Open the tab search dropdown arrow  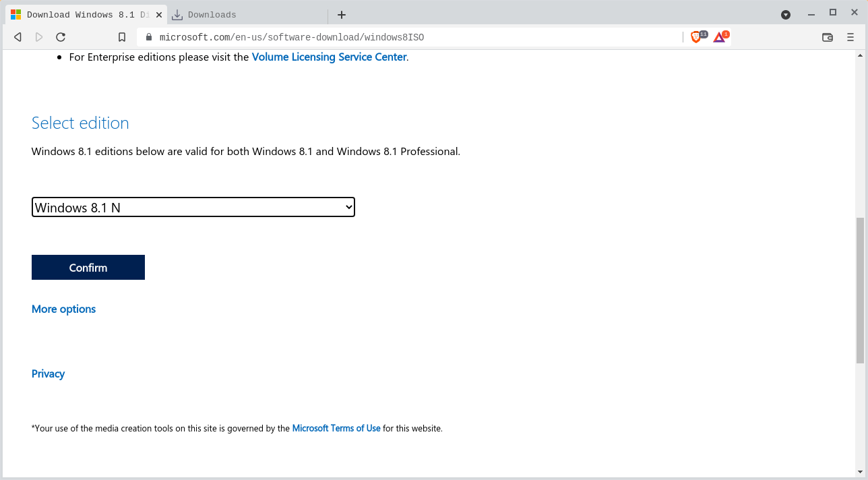(x=786, y=15)
